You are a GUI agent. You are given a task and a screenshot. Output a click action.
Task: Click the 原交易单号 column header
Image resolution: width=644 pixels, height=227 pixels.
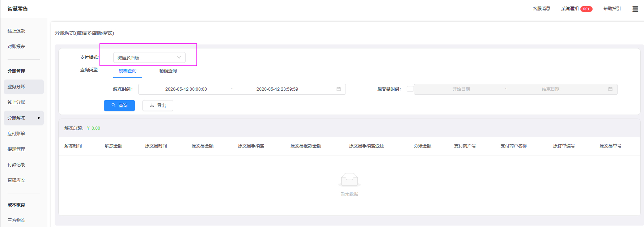point(610,146)
